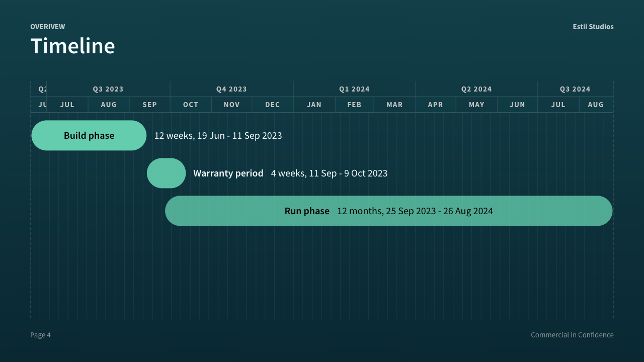The width and height of the screenshot is (644, 362).
Task: Click the Commercial in Confidence footer
Action: click(572, 335)
